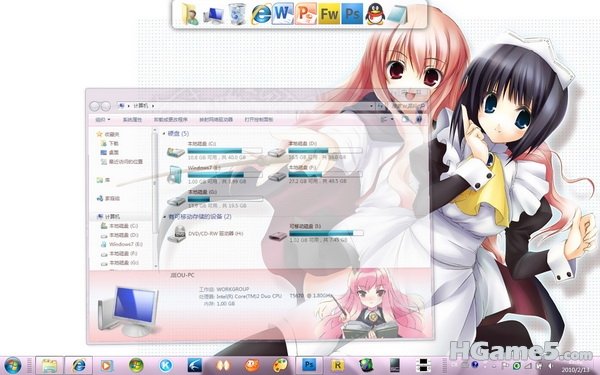Select 最近访问的位置 (Recent places) in sidebar
The width and height of the screenshot is (600, 375).
tap(122, 161)
